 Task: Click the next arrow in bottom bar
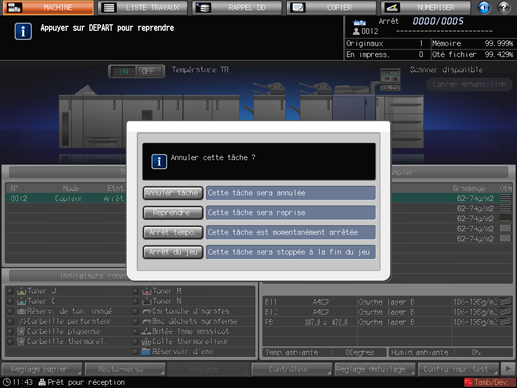[508, 369]
